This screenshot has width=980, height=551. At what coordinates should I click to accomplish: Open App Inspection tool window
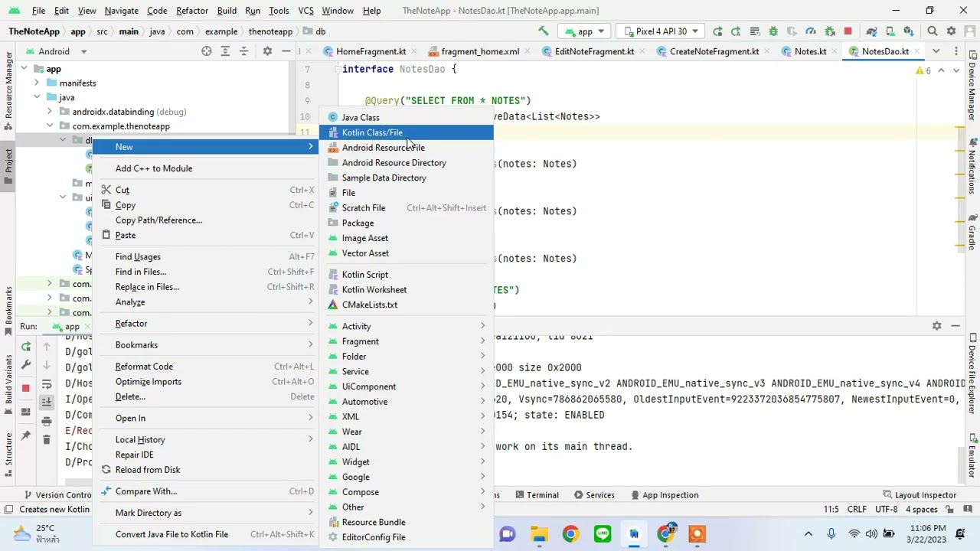(x=663, y=495)
